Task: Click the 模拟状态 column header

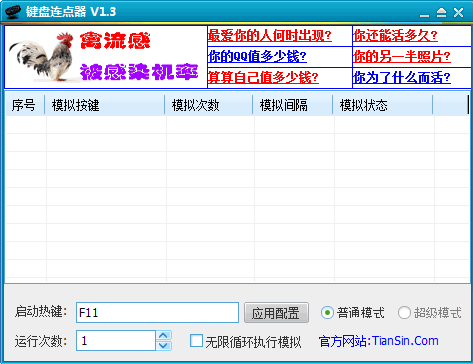Action: (x=383, y=105)
